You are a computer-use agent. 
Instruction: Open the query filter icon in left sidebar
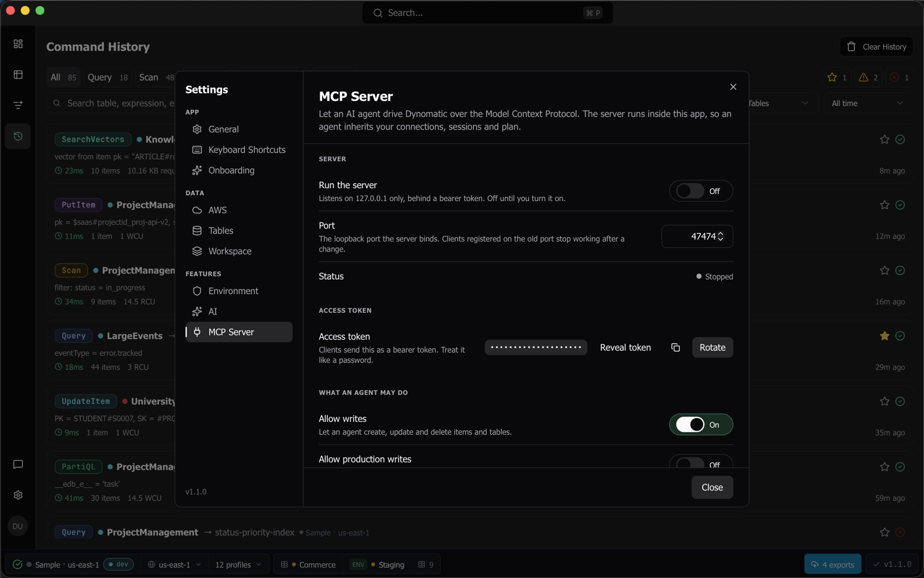tap(18, 105)
